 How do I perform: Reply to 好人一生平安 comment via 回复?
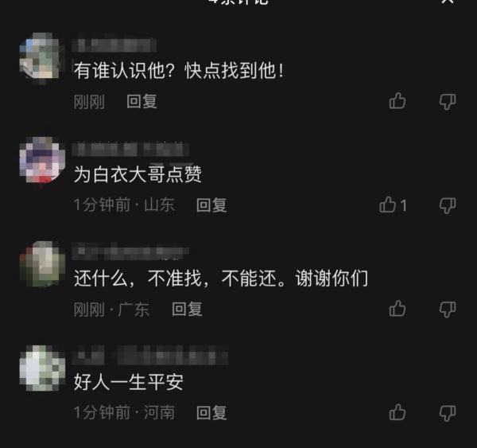[x=211, y=413]
